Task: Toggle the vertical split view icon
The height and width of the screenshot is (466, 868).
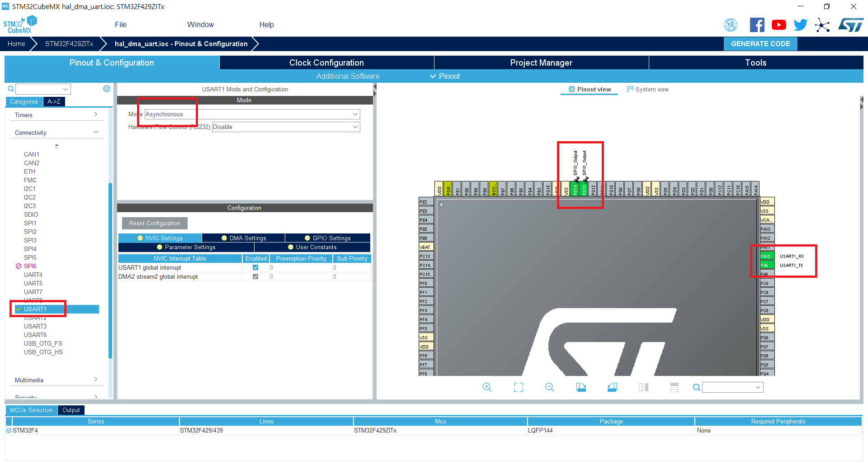Action: tap(643, 387)
